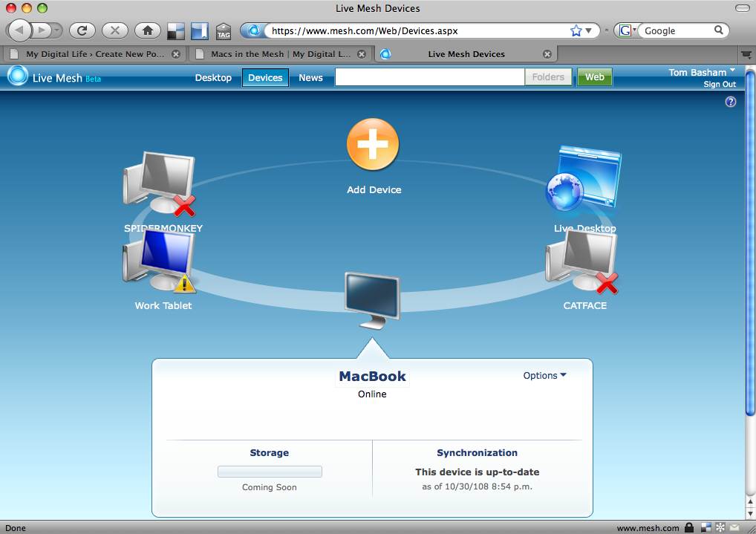Viewport: 756px width, 534px height.
Task: Click the Add Device label
Action: (x=374, y=189)
